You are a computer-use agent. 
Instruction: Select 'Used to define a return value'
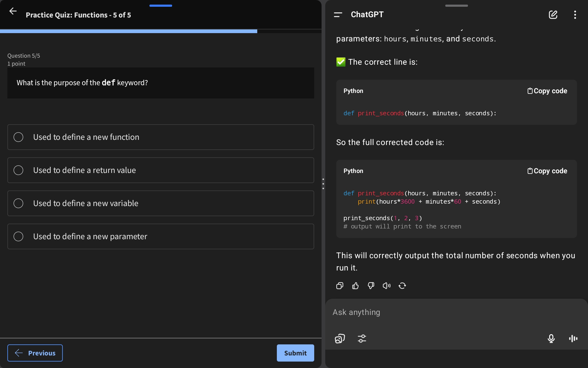[x=18, y=170]
